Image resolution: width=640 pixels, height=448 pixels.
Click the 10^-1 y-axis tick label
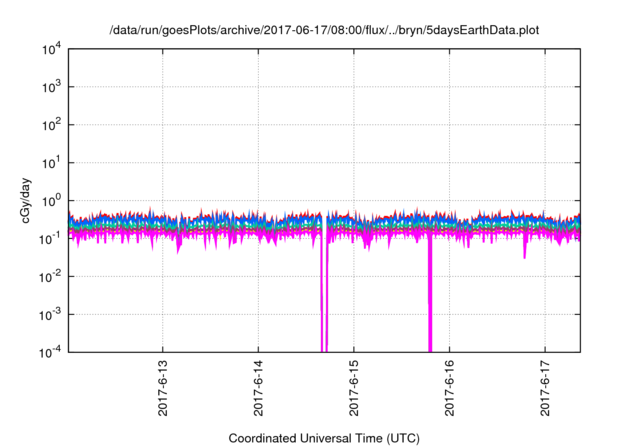[x=50, y=238]
